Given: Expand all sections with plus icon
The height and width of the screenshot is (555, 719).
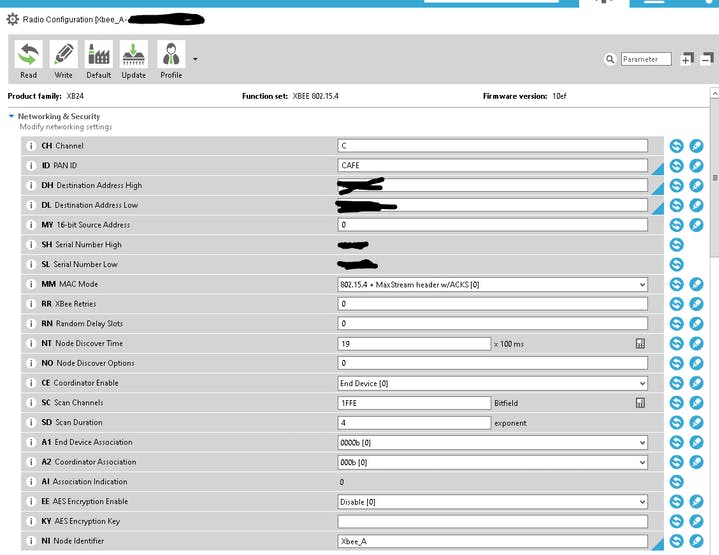Looking at the screenshot, I should pyautogui.click(x=687, y=59).
